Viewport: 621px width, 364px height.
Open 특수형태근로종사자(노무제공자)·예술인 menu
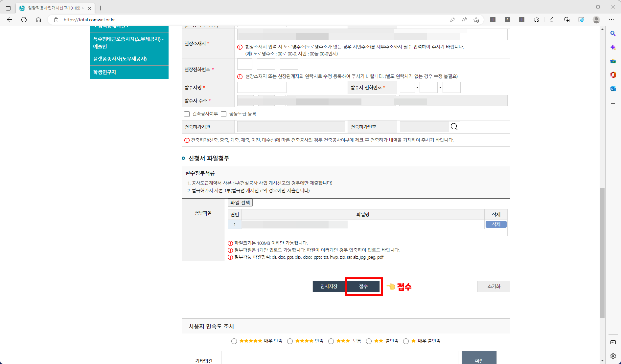click(x=129, y=42)
